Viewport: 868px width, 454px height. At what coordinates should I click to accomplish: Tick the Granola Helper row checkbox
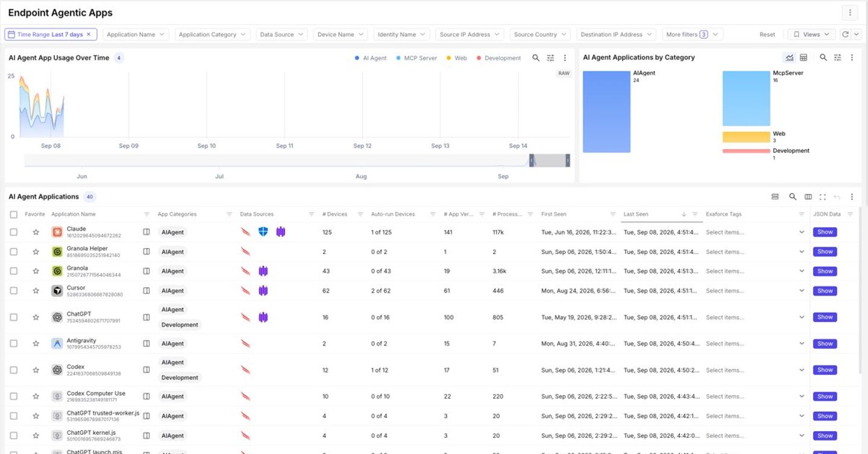14,252
